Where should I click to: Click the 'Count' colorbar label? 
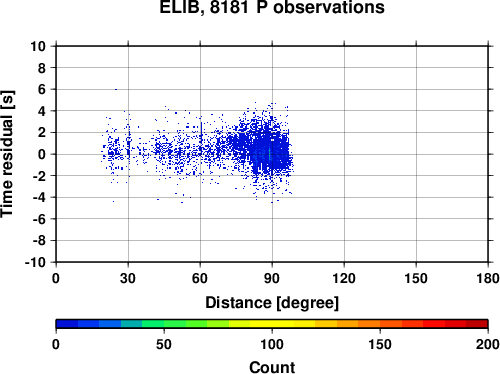click(272, 367)
